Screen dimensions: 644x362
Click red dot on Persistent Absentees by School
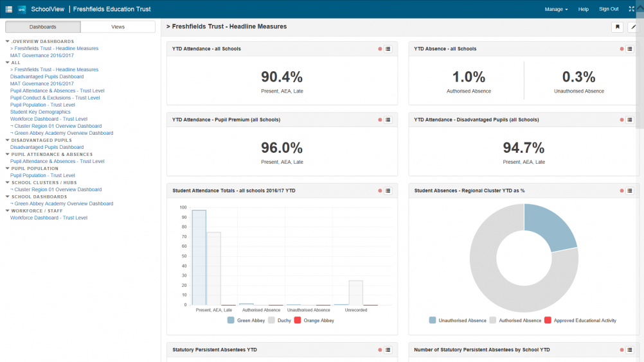[622, 350]
